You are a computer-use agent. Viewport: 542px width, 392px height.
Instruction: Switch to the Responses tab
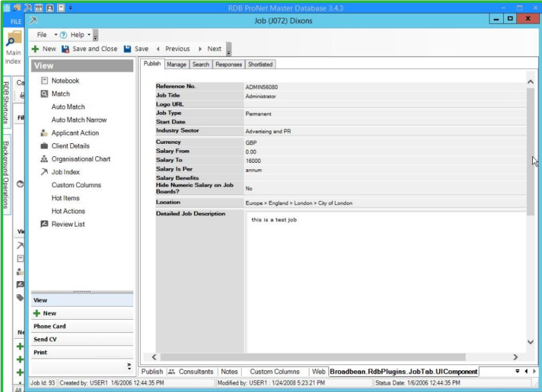pos(229,64)
